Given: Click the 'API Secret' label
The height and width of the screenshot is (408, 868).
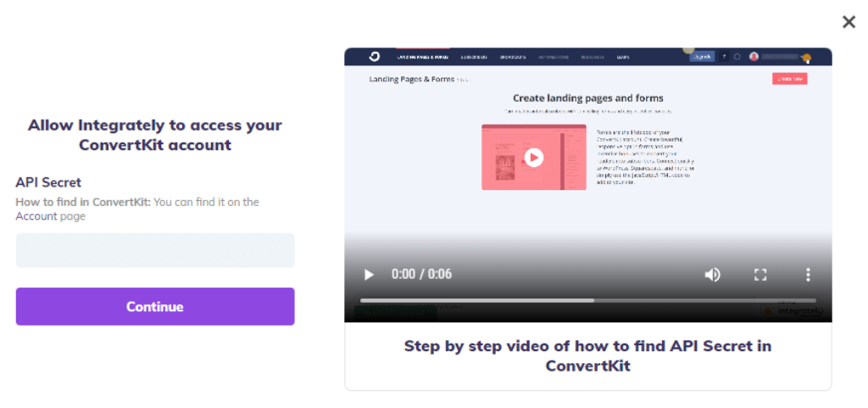Looking at the screenshot, I should tap(48, 182).
